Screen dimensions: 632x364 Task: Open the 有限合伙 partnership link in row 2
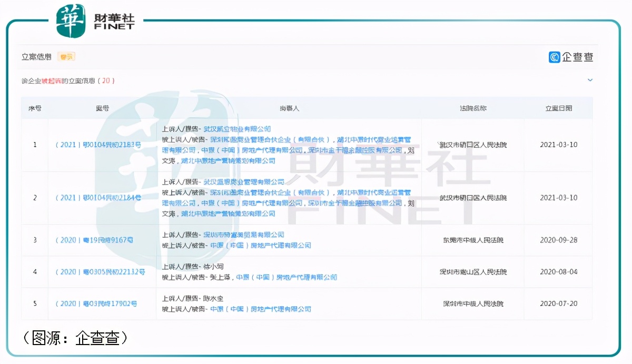[270, 193]
